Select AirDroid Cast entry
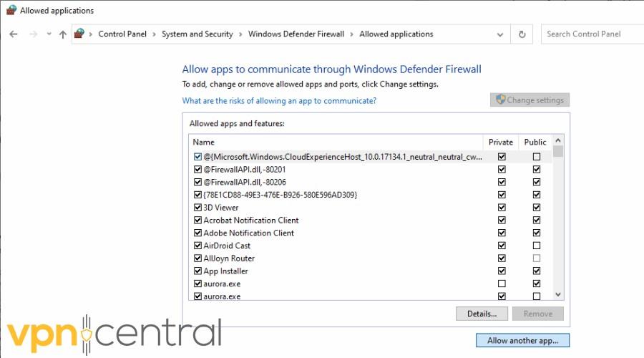This screenshot has width=644, height=358. (x=227, y=246)
